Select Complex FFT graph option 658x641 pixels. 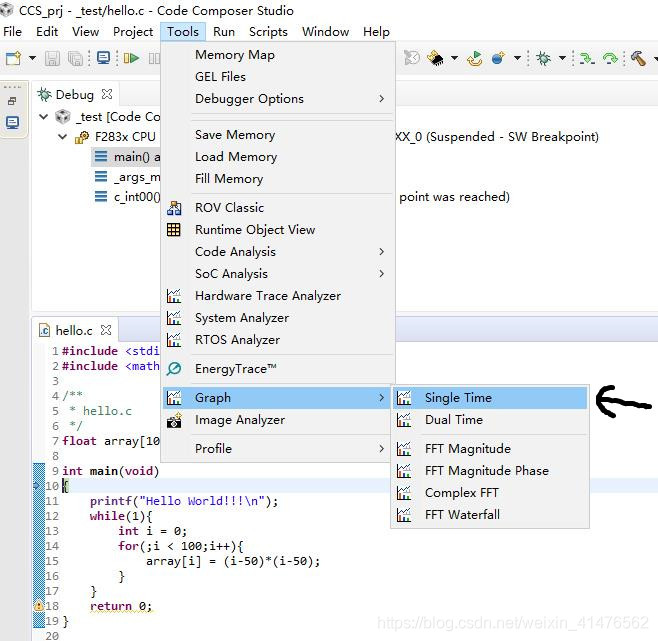coord(490,493)
